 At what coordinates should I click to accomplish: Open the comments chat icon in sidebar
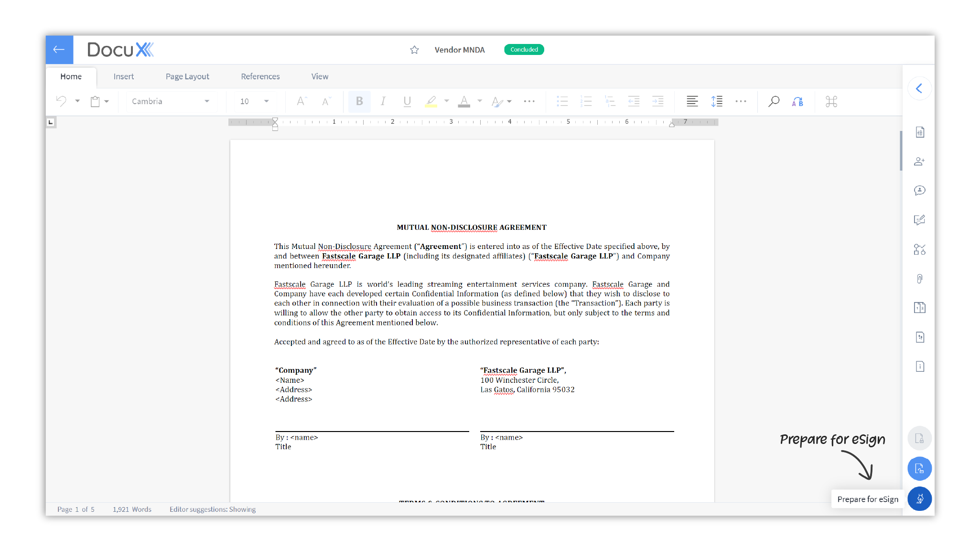920,191
